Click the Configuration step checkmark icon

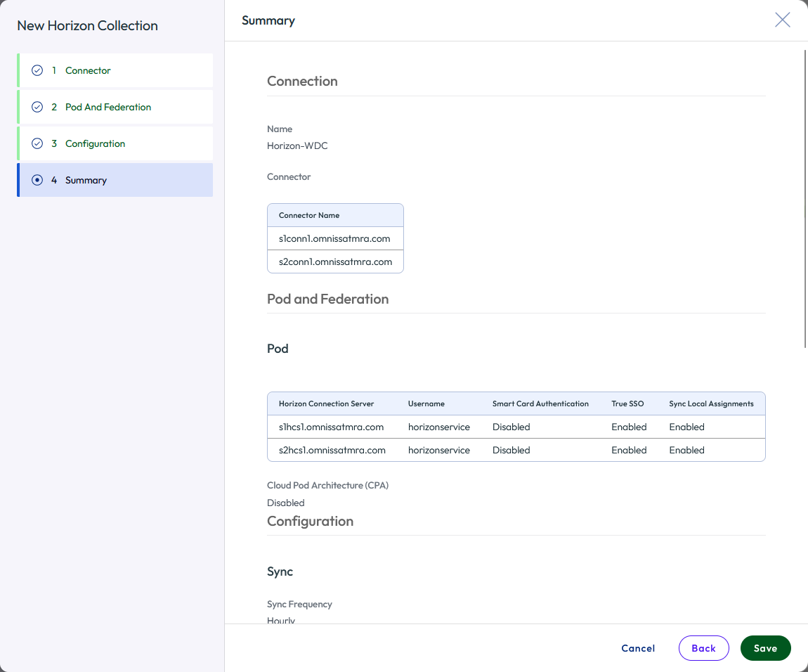click(x=37, y=143)
